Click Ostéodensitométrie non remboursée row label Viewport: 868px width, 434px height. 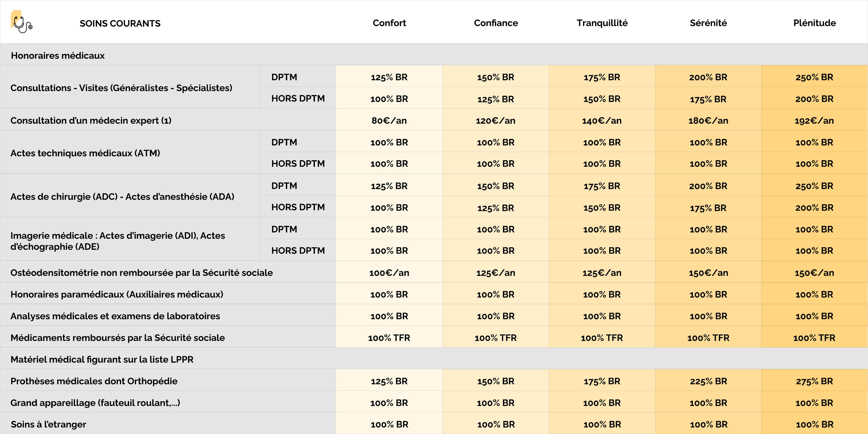141,273
